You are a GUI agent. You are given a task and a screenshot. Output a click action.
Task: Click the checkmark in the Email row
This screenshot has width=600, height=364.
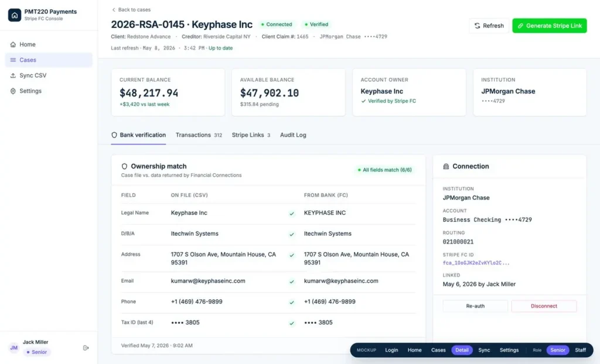click(x=292, y=281)
